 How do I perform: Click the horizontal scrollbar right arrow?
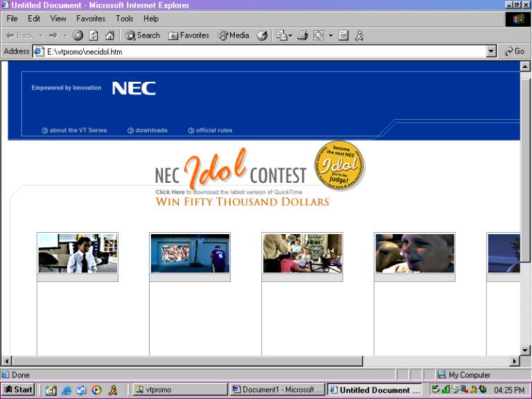coord(515,361)
